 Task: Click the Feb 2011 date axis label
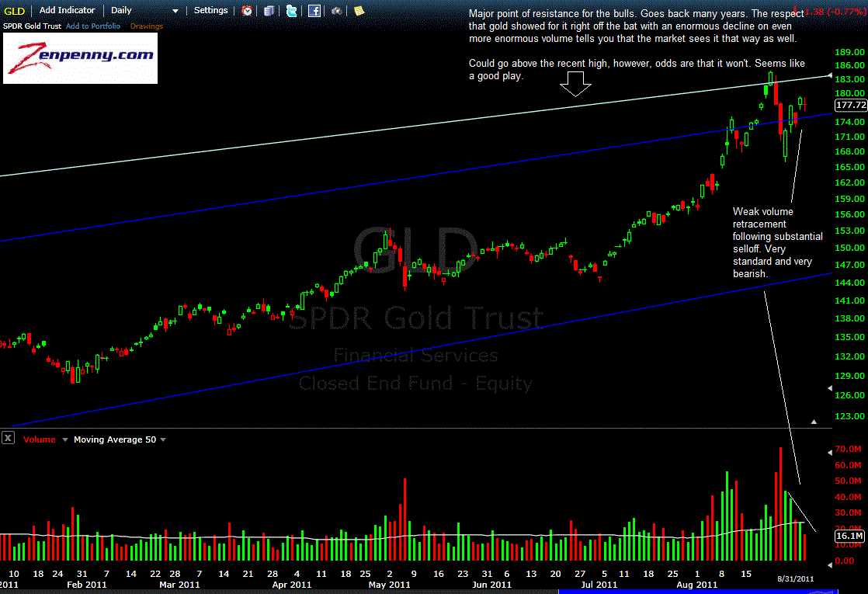tap(86, 585)
